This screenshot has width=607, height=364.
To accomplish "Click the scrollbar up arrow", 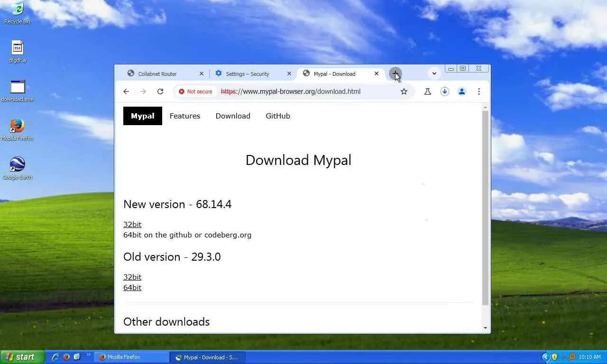I will point(485,107).
